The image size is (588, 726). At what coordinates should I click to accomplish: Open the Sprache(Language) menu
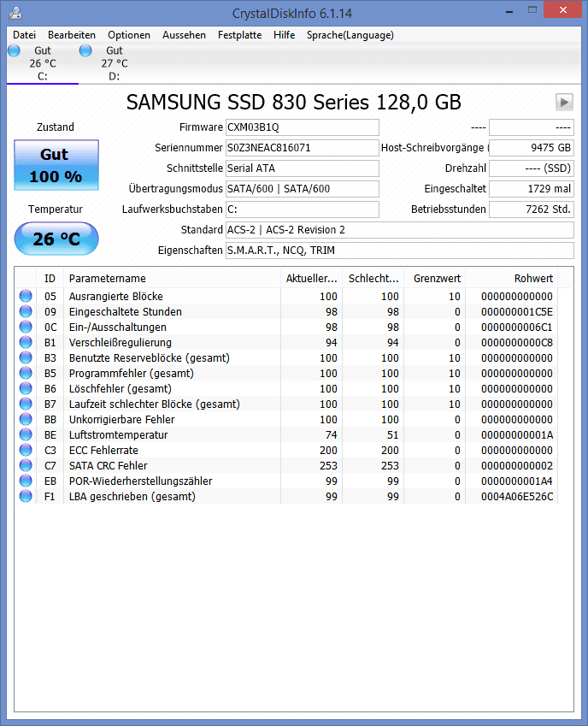(x=350, y=35)
